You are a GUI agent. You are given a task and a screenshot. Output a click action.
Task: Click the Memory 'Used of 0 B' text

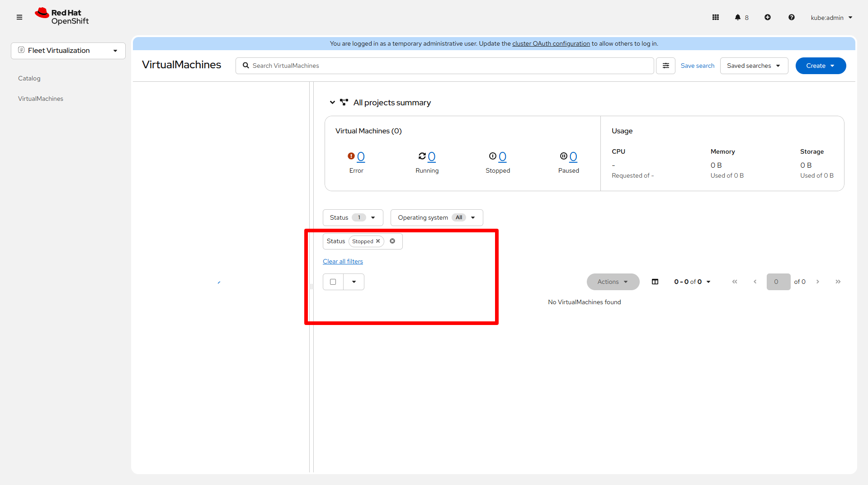(x=727, y=175)
